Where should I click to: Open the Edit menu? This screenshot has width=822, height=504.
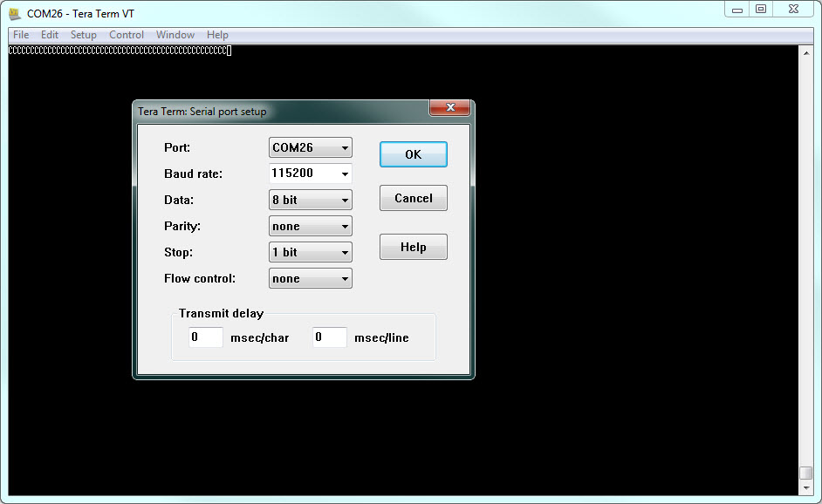point(50,35)
